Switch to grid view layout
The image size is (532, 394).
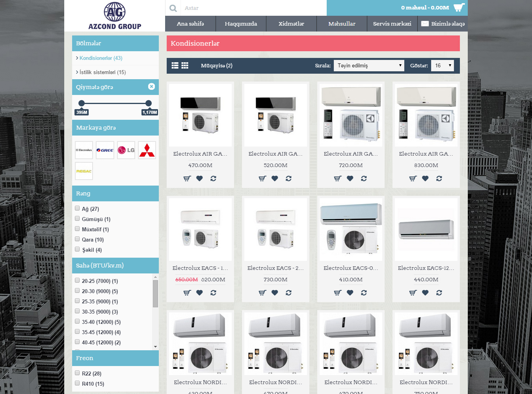coord(185,65)
